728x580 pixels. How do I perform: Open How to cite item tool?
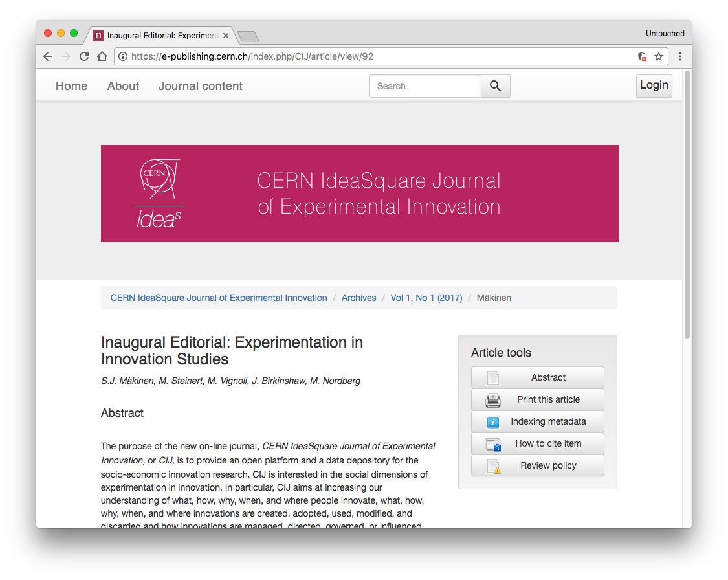pyautogui.click(x=538, y=443)
